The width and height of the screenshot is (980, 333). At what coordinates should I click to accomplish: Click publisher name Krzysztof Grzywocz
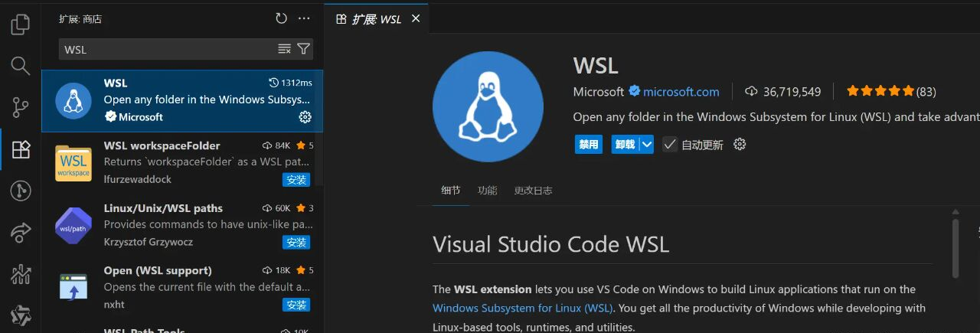[x=149, y=242]
